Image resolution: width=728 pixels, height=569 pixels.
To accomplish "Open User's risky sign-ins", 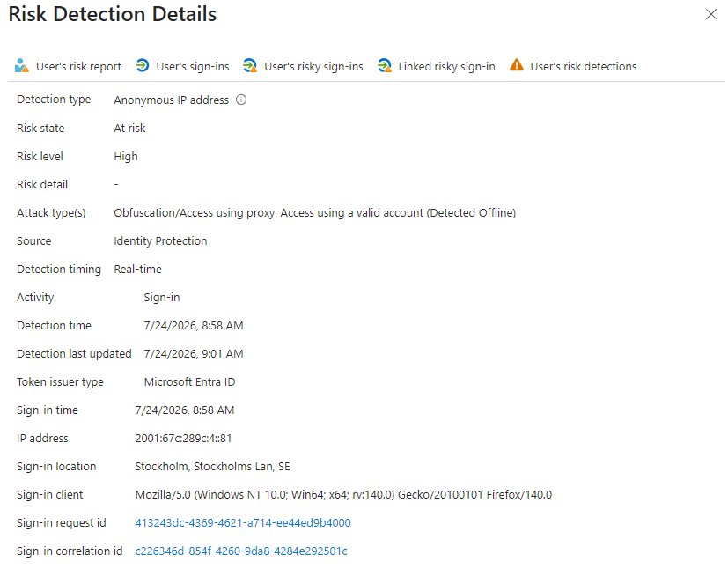I will point(303,66).
